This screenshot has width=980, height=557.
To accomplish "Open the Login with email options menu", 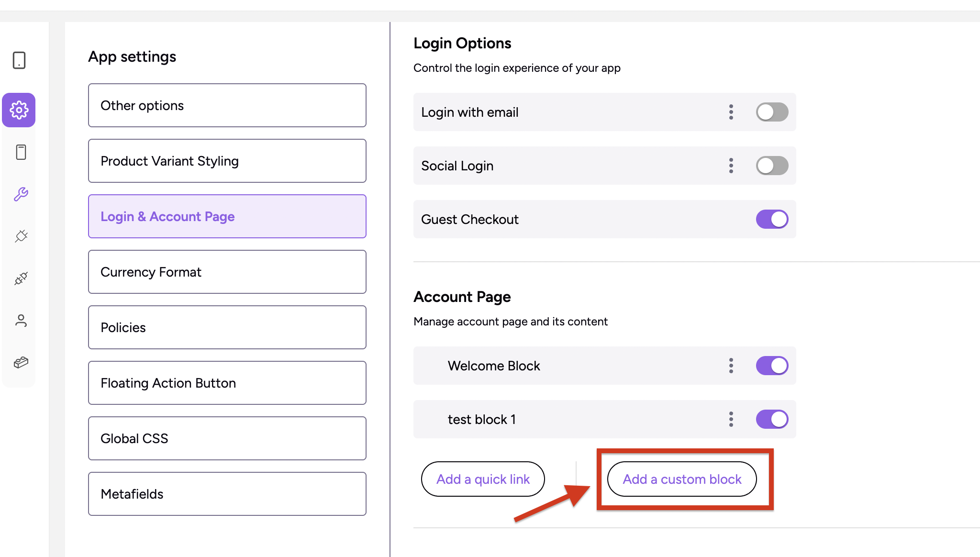I will tap(731, 112).
